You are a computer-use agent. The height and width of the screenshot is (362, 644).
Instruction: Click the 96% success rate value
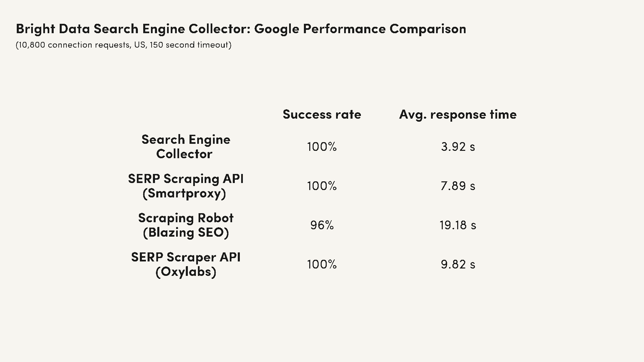coord(322,225)
